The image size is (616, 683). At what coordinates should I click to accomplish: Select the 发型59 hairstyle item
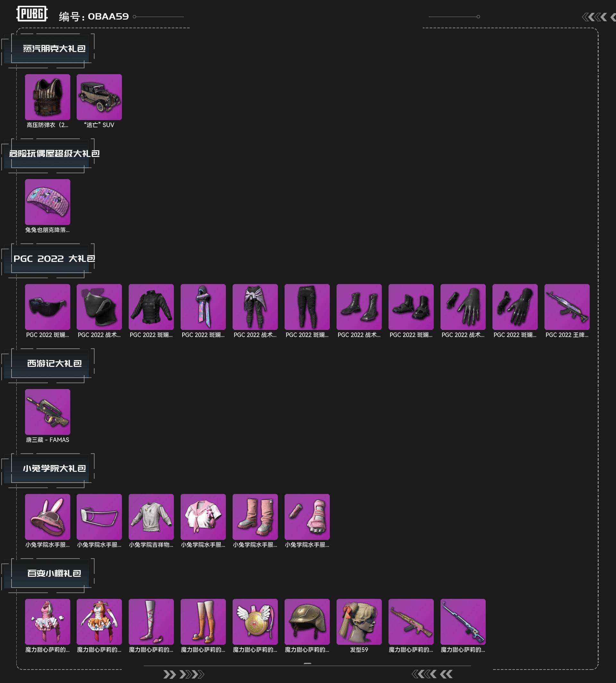[359, 622]
